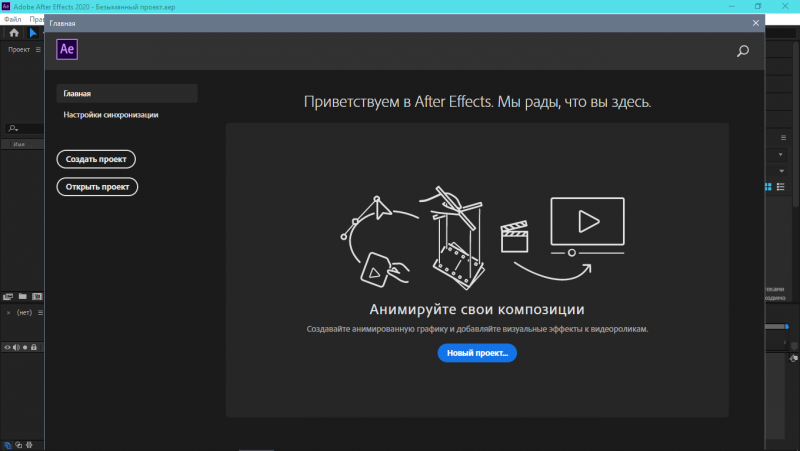
Task: Expand the first dropdown in right panel
Action: point(781,155)
